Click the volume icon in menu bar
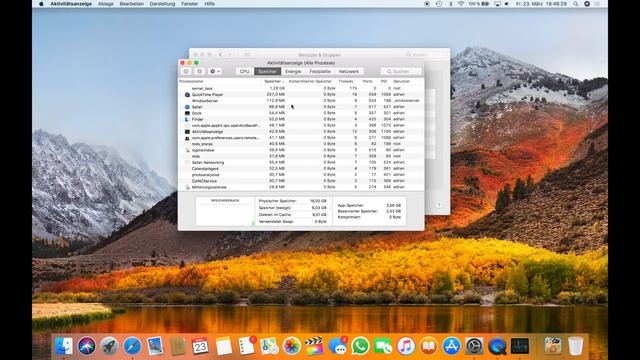 (x=507, y=4)
